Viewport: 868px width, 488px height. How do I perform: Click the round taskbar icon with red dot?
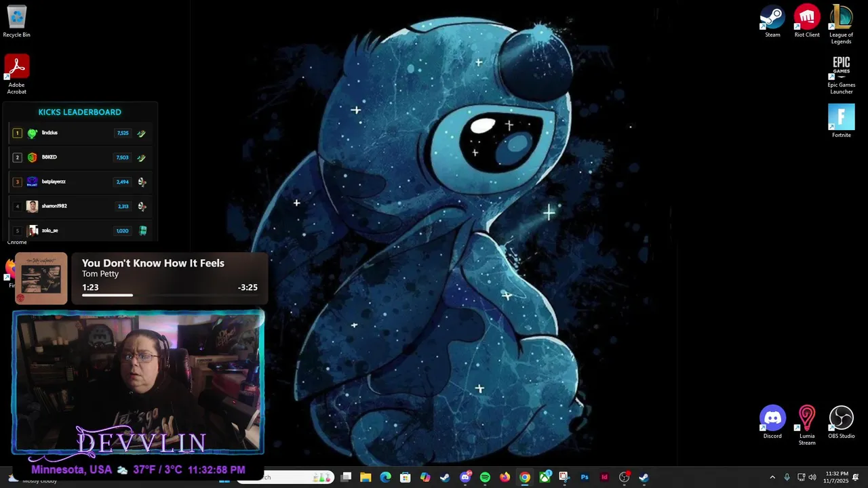[625, 477]
